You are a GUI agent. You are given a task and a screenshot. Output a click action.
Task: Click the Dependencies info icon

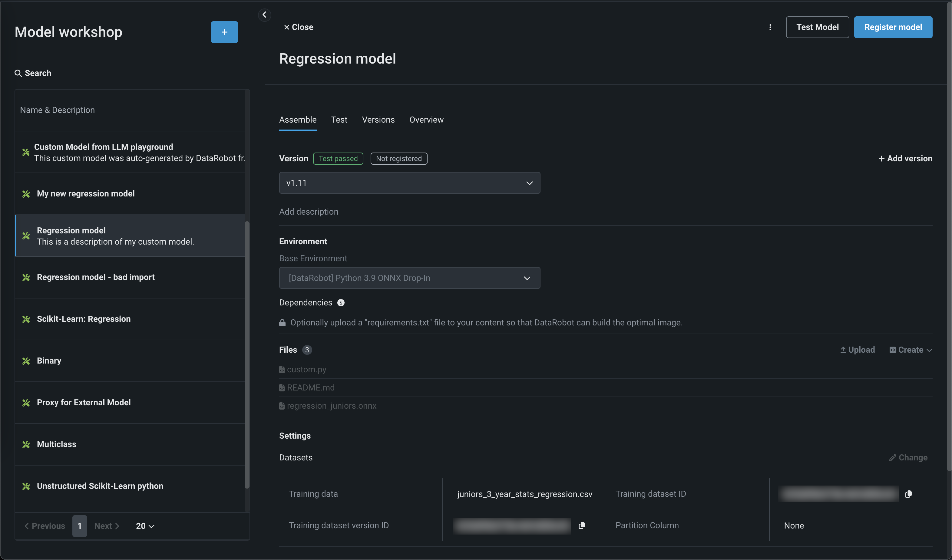[341, 303]
